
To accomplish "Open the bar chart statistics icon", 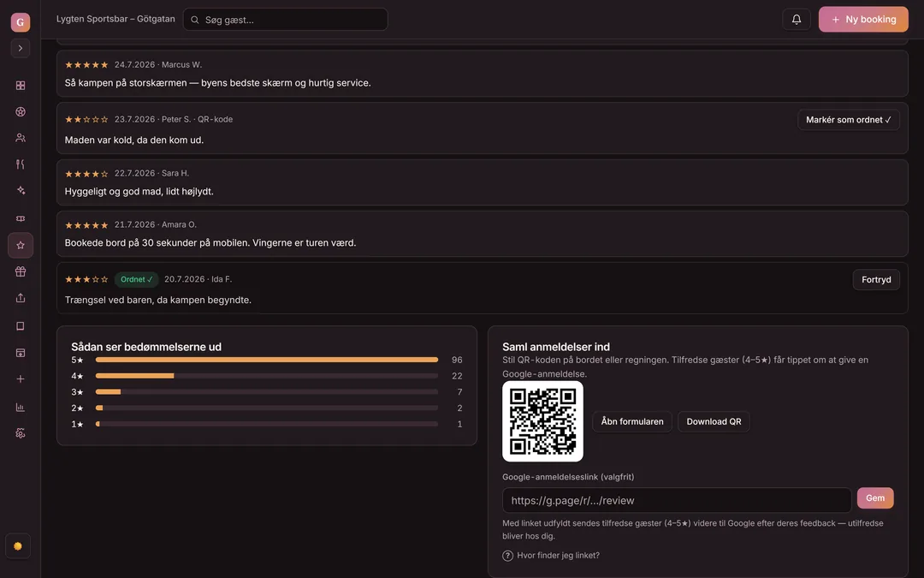I will tap(21, 407).
